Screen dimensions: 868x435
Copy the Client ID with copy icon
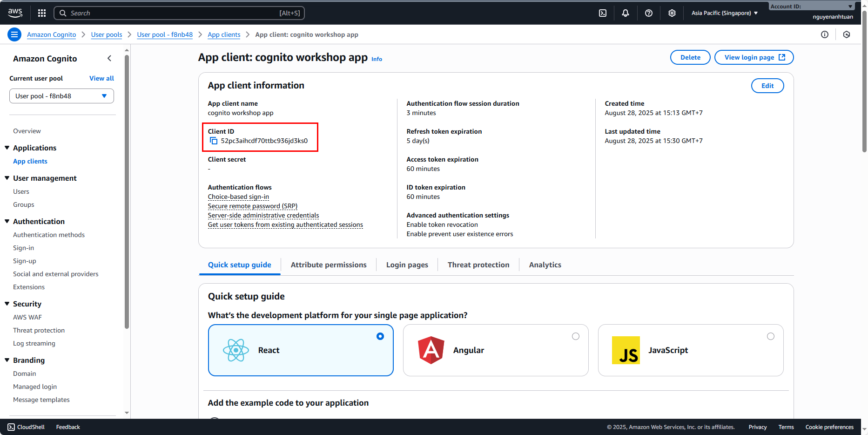(x=214, y=141)
